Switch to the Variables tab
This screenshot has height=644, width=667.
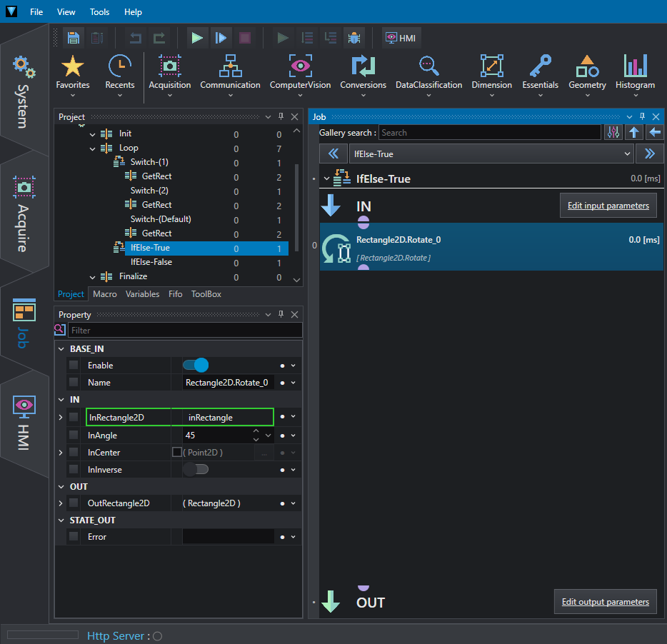[x=143, y=294]
